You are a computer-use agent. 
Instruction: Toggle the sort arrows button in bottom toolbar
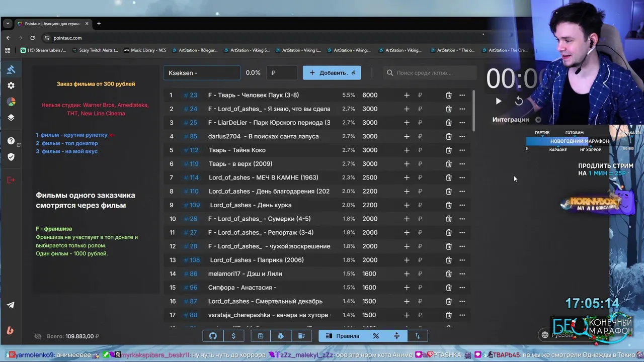[417, 336]
